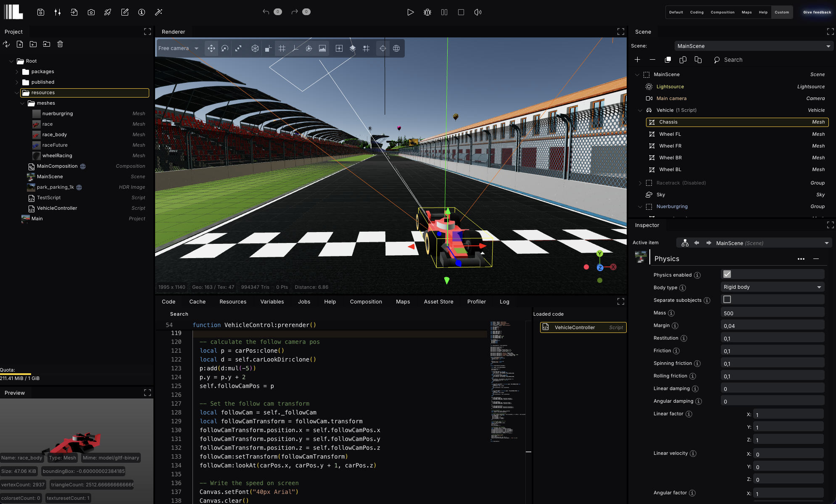The width and height of the screenshot is (836, 504).
Task: Toggle globe mode in the renderer toolbar
Action: (396, 48)
